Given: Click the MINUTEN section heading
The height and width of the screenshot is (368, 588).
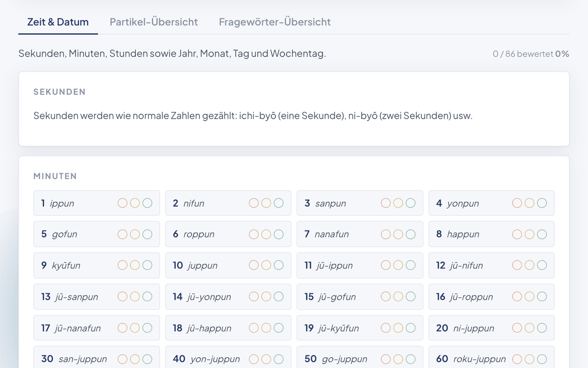Looking at the screenshot, I should click(55, 176).
